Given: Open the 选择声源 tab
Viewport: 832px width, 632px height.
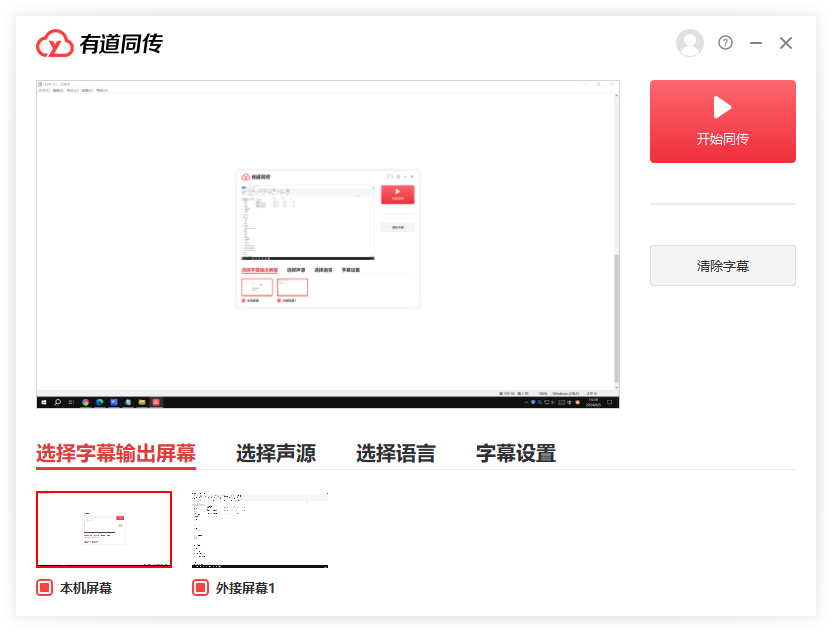Looking at the screenshot, I should [276, 454].
